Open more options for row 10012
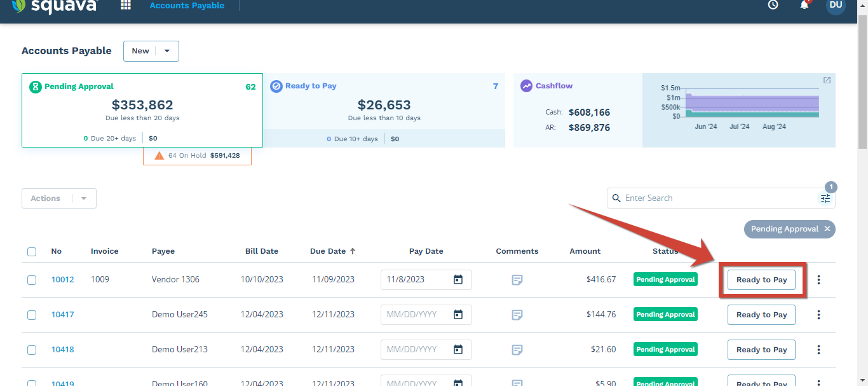This screenshot has width=868, height=386. point(818,280)
